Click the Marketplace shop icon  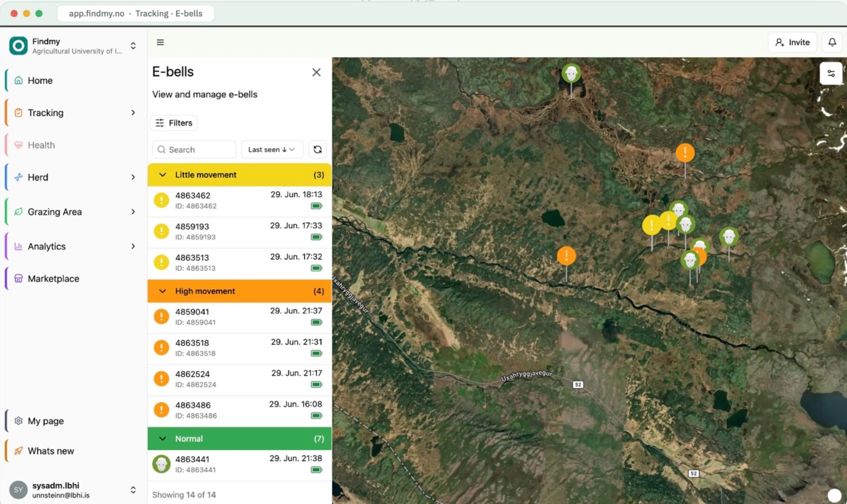pos(18,278)
